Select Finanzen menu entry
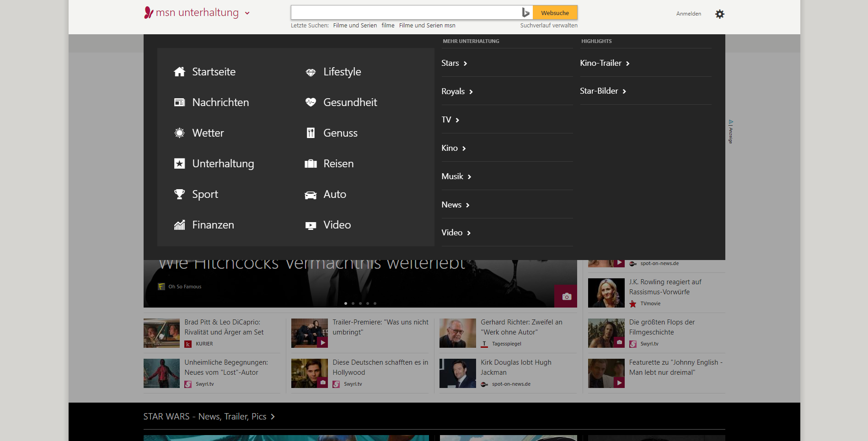Image resolution: width=868 pixels, height=441 pixels. (x=213, y=225)
